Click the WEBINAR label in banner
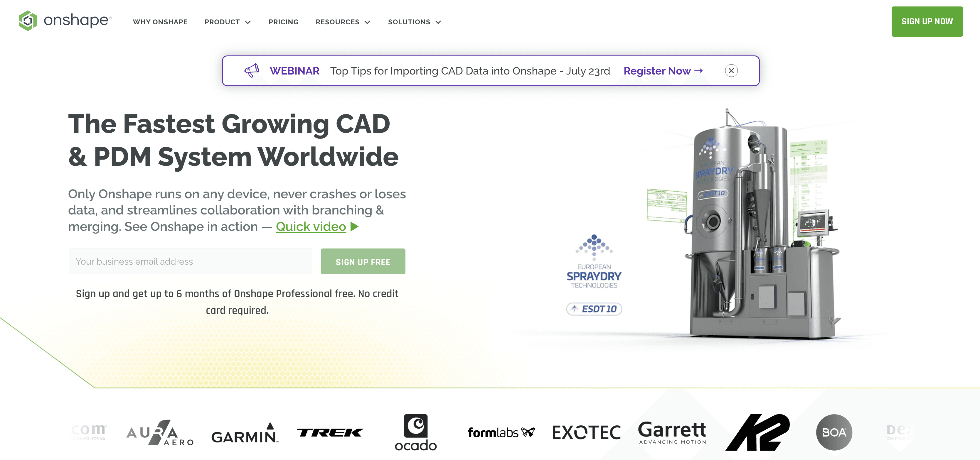Viewport: 980px width, 460px height. [294, 71]
